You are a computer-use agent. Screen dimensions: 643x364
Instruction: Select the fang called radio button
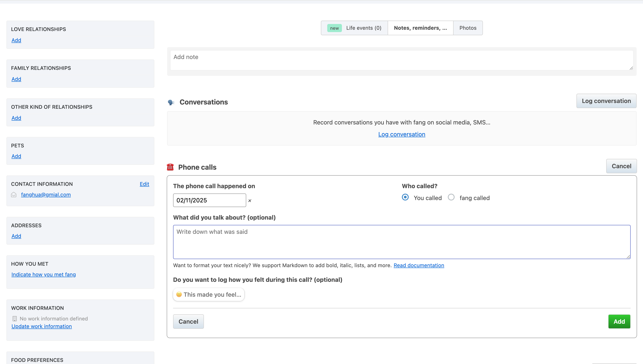451,197
